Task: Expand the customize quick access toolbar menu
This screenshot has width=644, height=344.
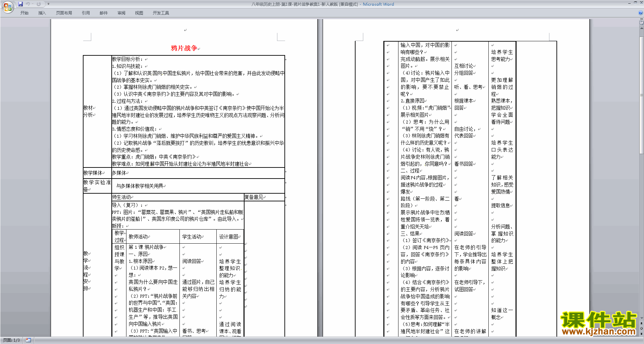Action: (x=48, y=4)
